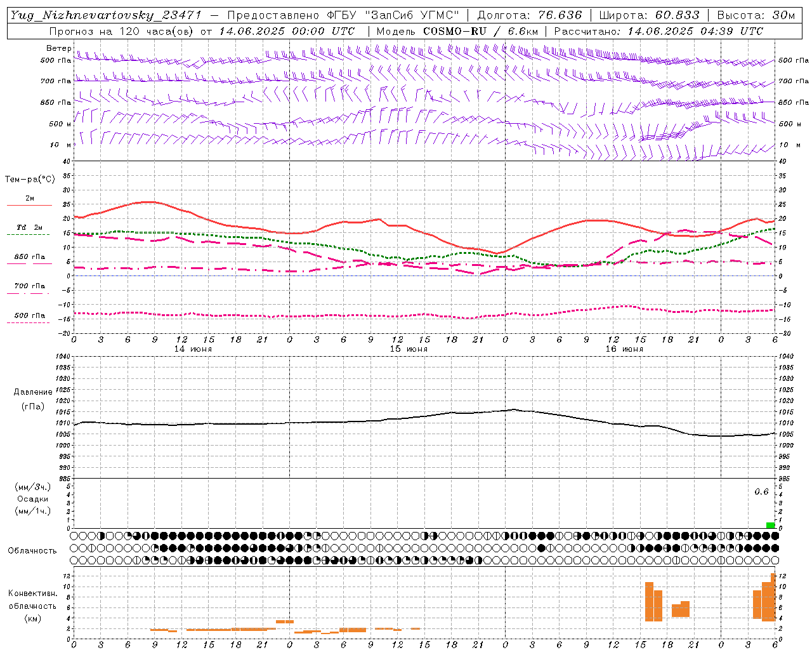Click the 500 гПа temperature legend entry
Image resolution: width=812 pixels, height=650 pixels.
click(29, 315)
